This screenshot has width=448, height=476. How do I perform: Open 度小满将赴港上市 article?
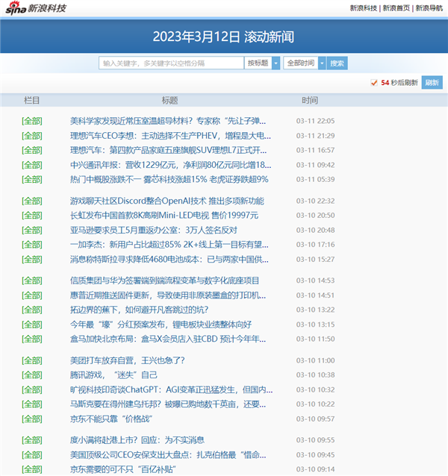[x=137, y=440]
